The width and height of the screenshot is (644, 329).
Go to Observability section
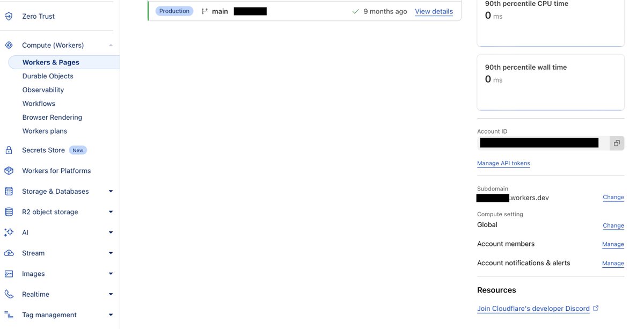pos(43,90)
